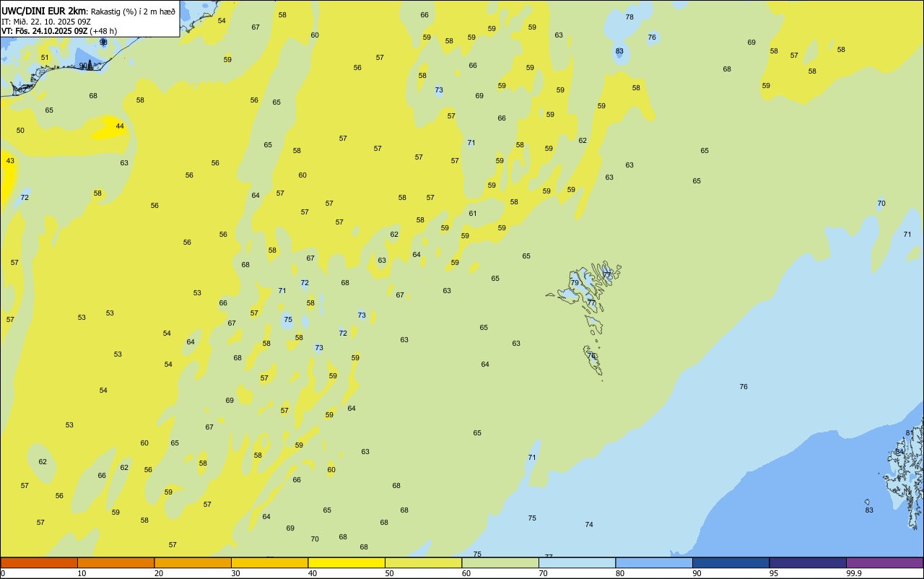The width and height of the screenshot is (924, 579).
Task: Click the map value "74" in light blue area
Action: click(589, 525)
